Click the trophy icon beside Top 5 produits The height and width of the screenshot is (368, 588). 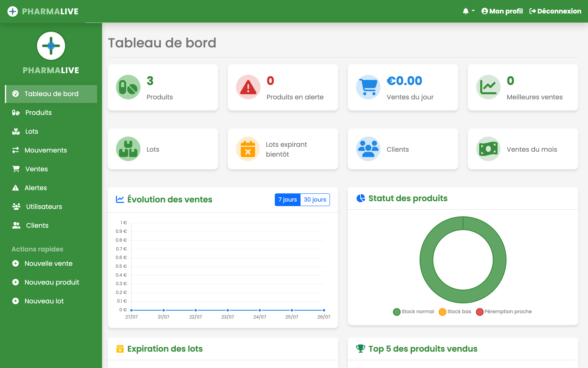[x=361, y=349]
